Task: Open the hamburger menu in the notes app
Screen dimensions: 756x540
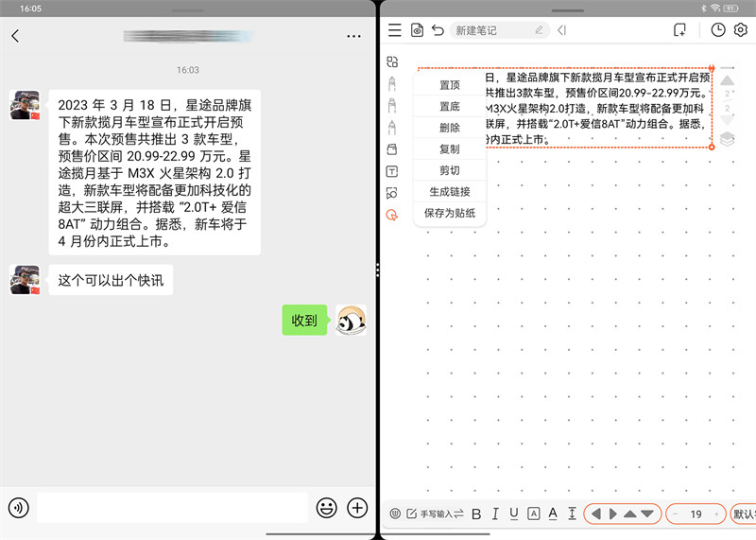Action: [395, 30]
